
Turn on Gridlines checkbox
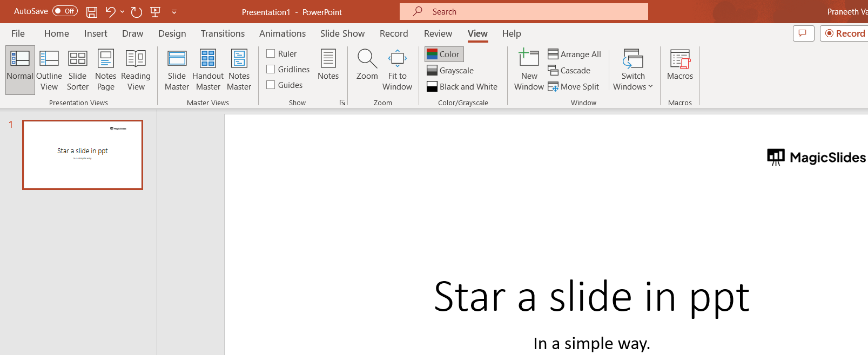pos(271,69)
